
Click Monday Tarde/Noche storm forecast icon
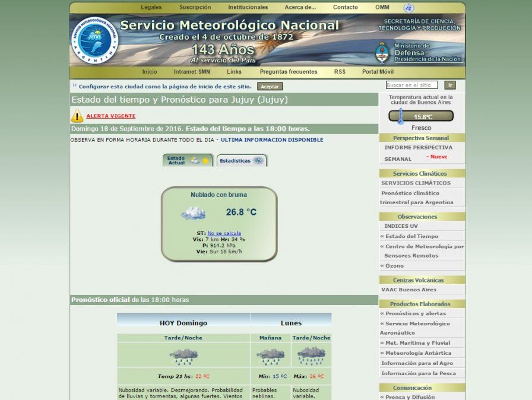point(311,356)
